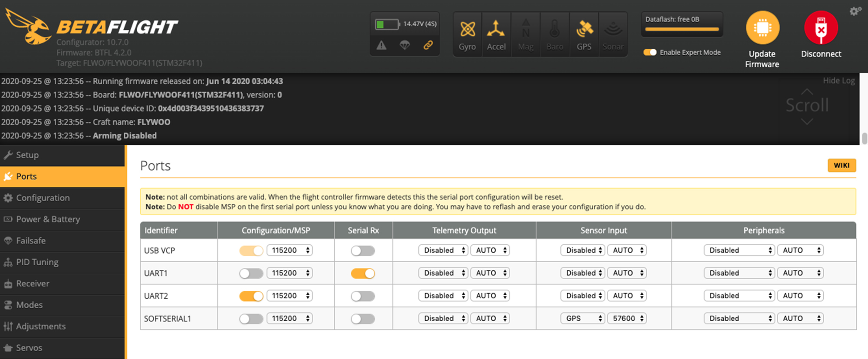The image size is (868, 359).
Task: Open USB VCP Telemetry AUTO baud dropdown
Action: 490,250
